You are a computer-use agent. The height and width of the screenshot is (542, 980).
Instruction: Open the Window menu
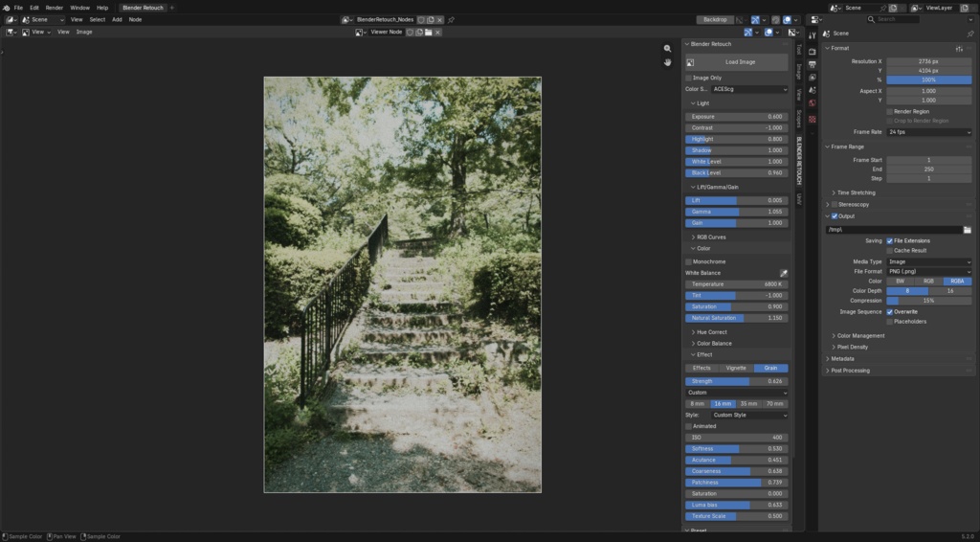click(80, 8)
